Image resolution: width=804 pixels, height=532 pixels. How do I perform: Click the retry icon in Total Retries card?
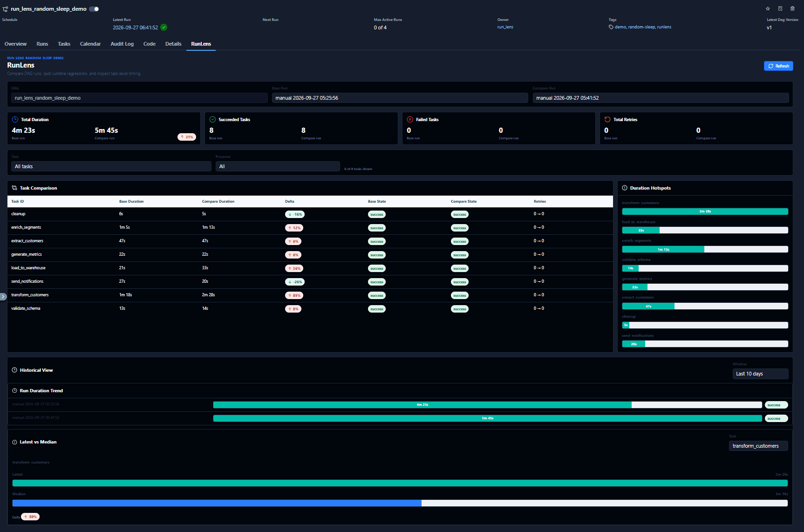click(608, 119)
